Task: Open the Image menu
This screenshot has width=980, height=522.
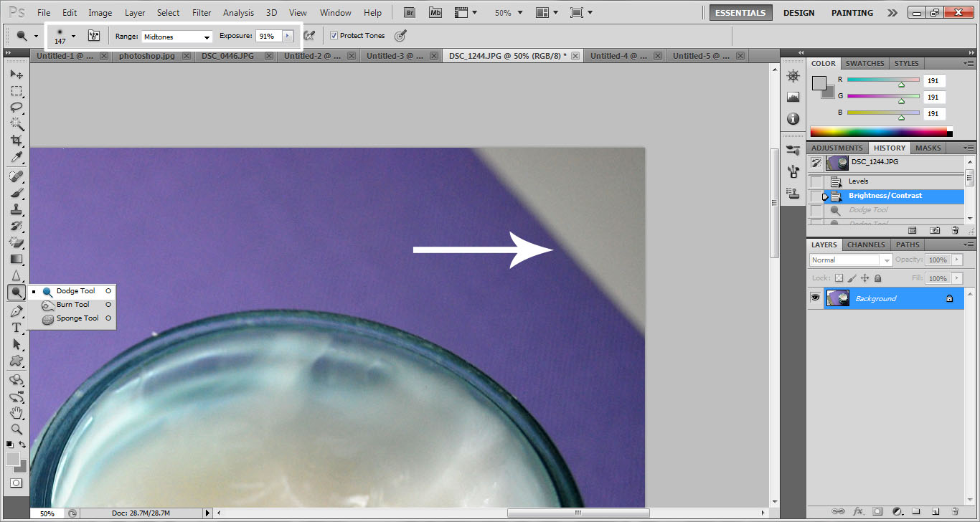Action: pyautogui.click(x=100, y=13)
